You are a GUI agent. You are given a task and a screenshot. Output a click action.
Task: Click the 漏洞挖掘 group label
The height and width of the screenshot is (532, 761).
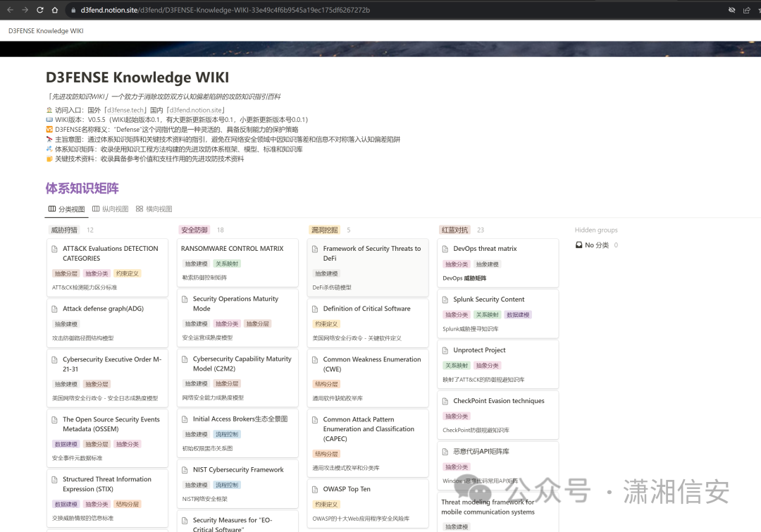pos(324,230)
